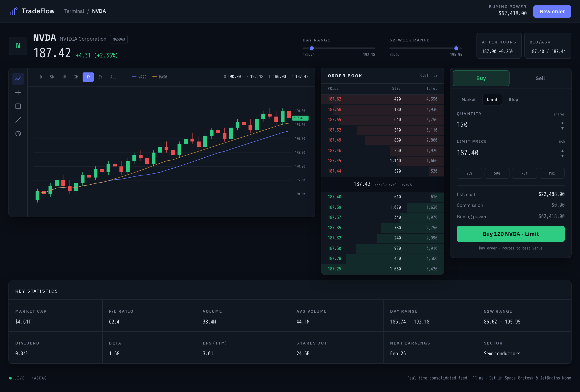580x392 pixels.
Task: Set quantity to 75% of buying power
Action: [524, 173]
